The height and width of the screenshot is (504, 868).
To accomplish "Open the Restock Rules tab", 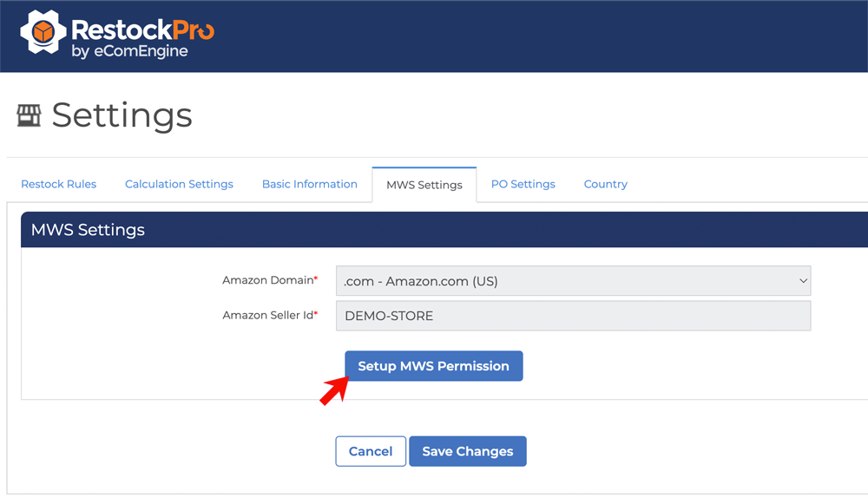I will (58, 184).
